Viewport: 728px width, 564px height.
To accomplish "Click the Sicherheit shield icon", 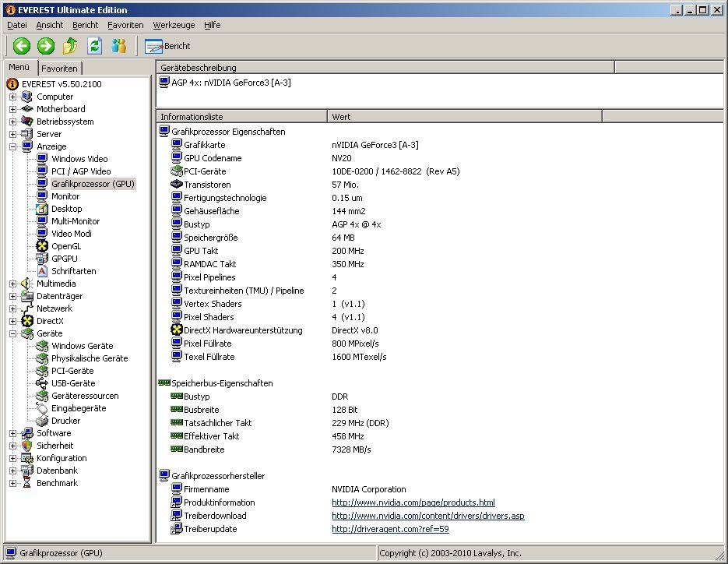I will pos(27,446).
